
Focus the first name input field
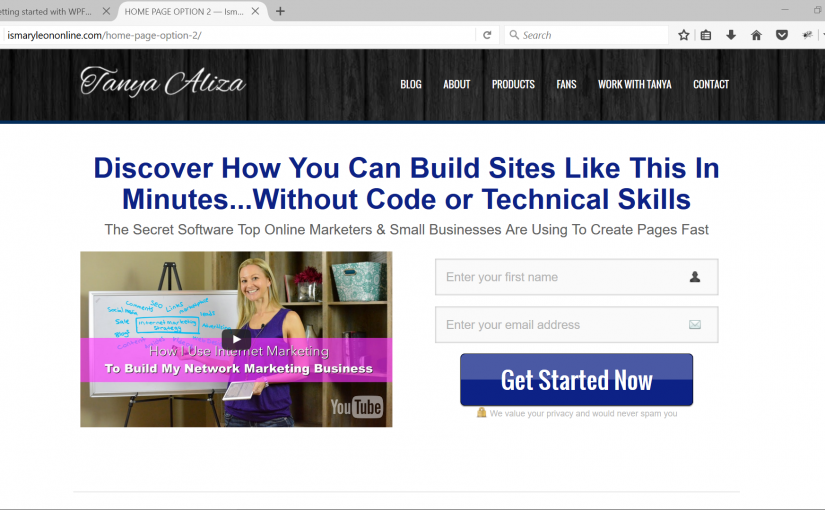pyautogui.click(x=576, y=277)
